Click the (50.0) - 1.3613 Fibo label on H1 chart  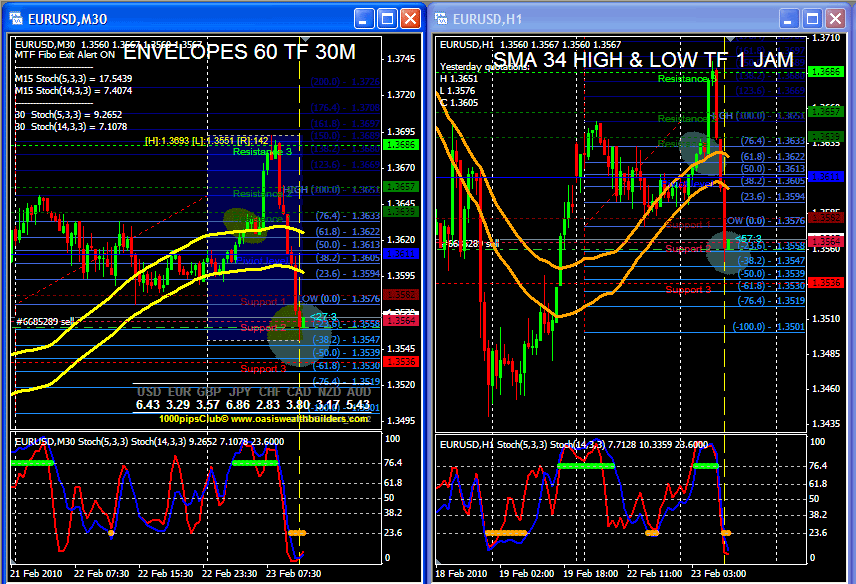(x=772, y=169)
